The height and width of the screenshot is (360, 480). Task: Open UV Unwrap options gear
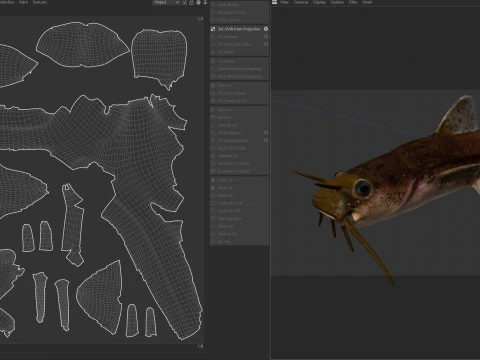coord(266,37)
